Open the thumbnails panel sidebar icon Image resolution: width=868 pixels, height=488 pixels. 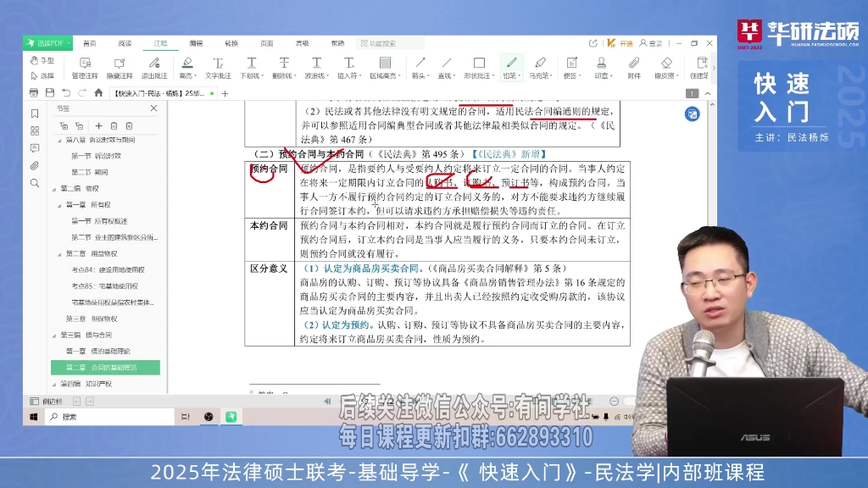35,131
